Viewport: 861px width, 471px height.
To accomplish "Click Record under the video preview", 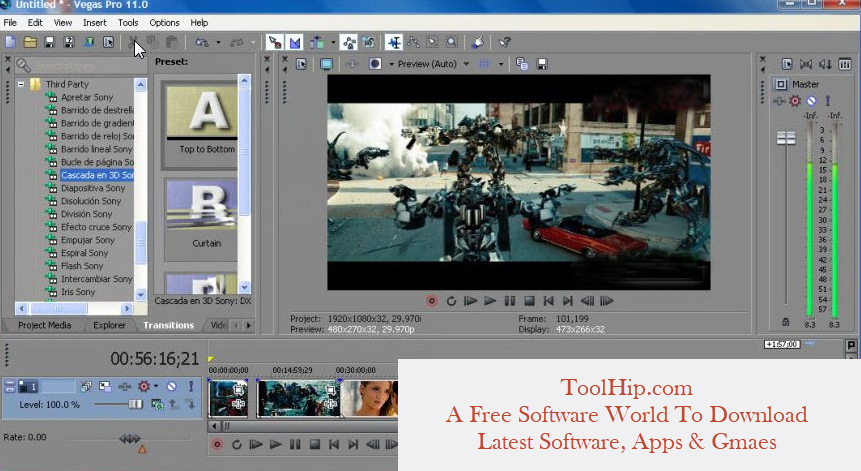I will point(432,301).
